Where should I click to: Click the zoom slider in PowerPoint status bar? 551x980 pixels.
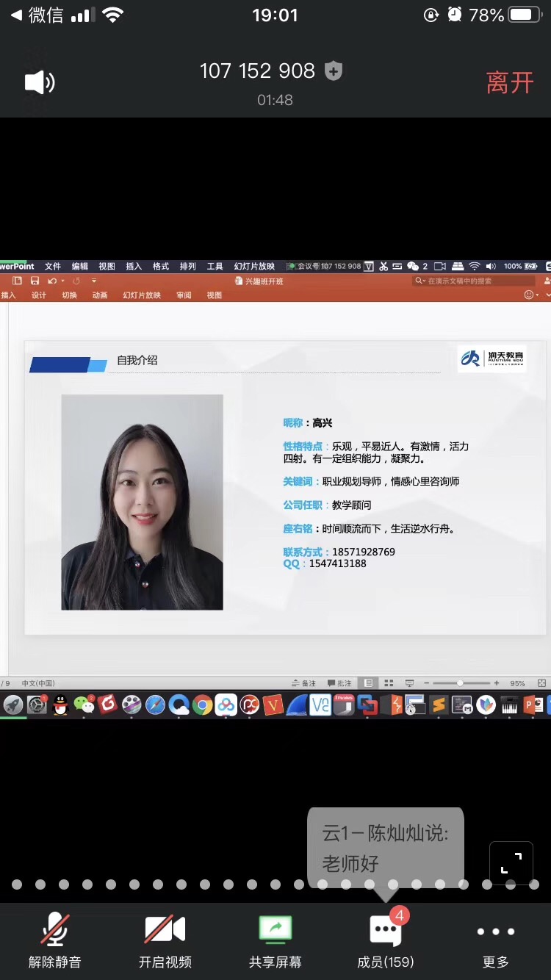(x=461, y=683)
